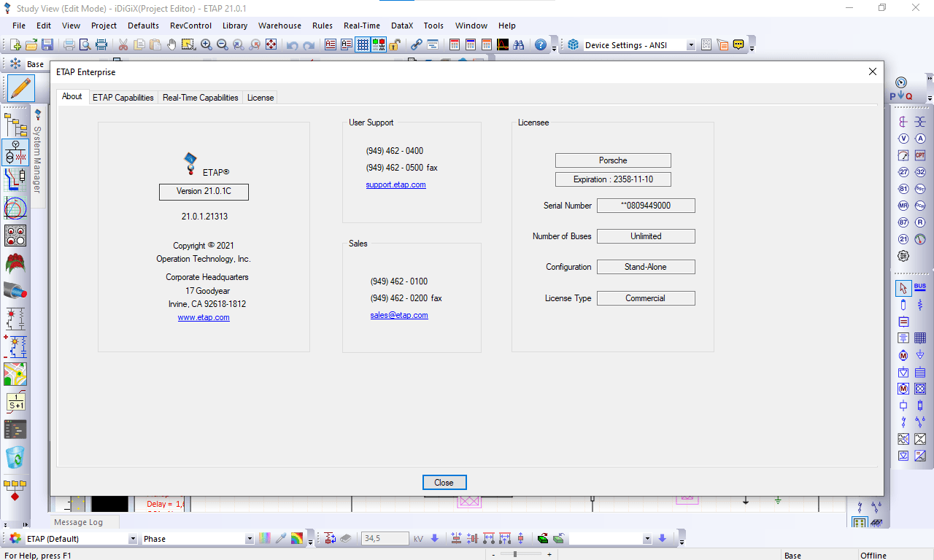Click the relay 27 icon
Viewport: 934px width, 560px height.
pos(903,172)
